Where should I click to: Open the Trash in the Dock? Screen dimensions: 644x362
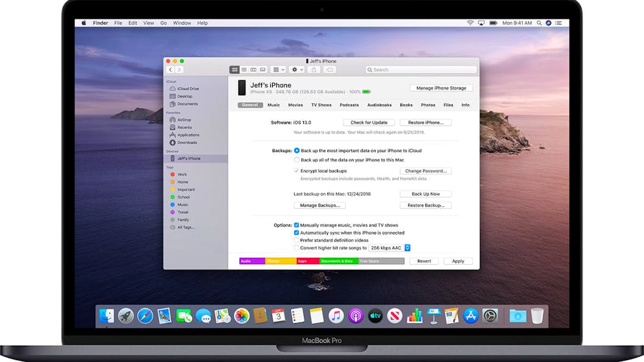(537, 315)
